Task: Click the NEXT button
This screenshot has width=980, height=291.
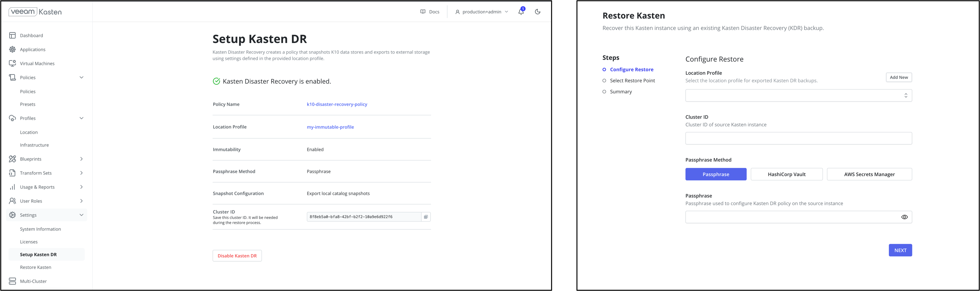Action: click(x=900, y=250)
